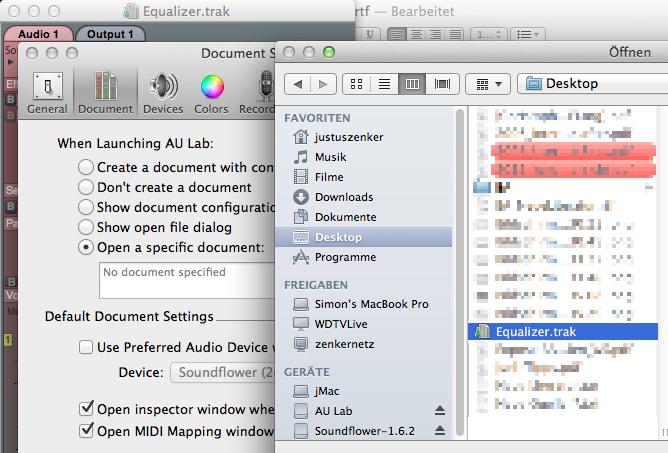Viewport: 668px width, 453px height.
Task: Select Simon's MacBook Pro shared computer
Action: (x=361, y=304)
